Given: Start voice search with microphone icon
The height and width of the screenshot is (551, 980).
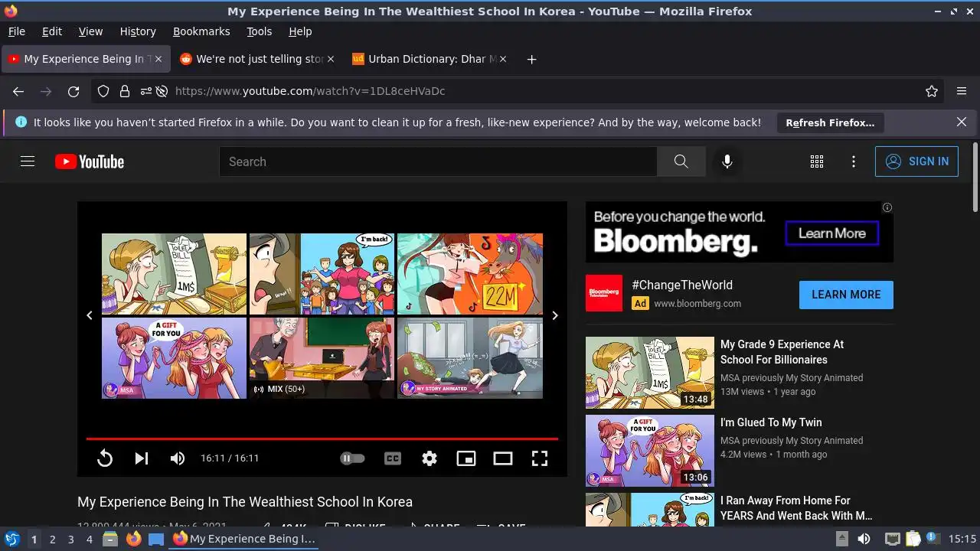Looking at the screenshot, I should 727,161.
